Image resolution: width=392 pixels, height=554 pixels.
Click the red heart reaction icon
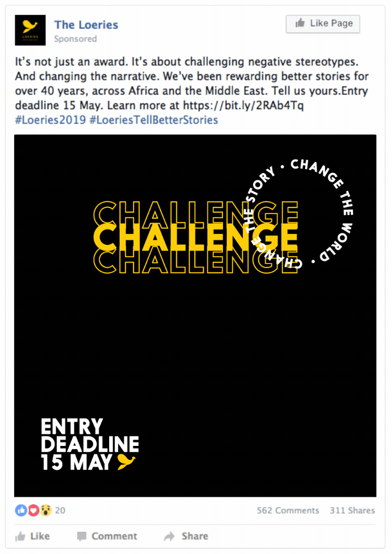coord(33,510)
